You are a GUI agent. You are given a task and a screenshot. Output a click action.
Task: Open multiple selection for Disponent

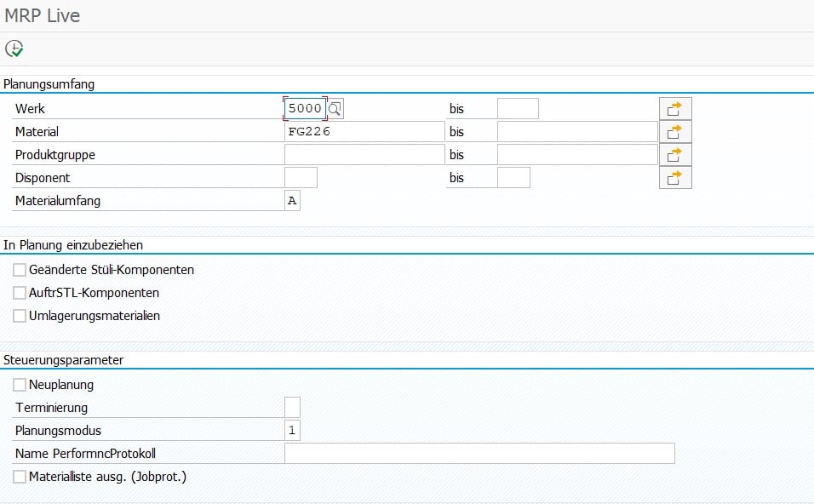676,177
